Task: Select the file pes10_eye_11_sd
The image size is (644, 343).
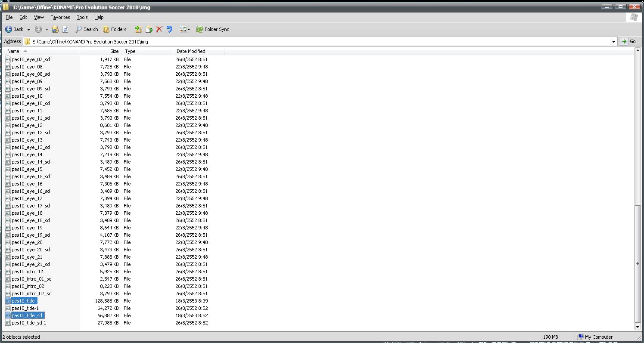Action: [x=31, y=118]
